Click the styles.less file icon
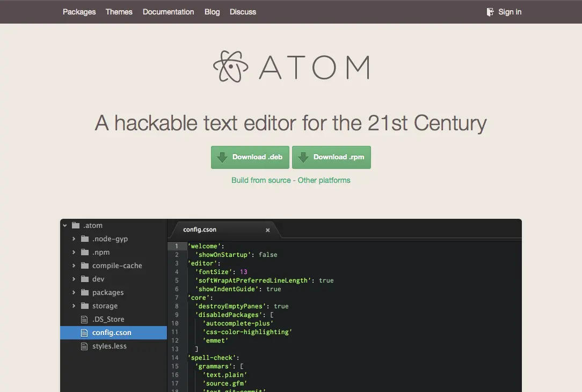This screenshot has height=392, width=582. coord(84,346)
